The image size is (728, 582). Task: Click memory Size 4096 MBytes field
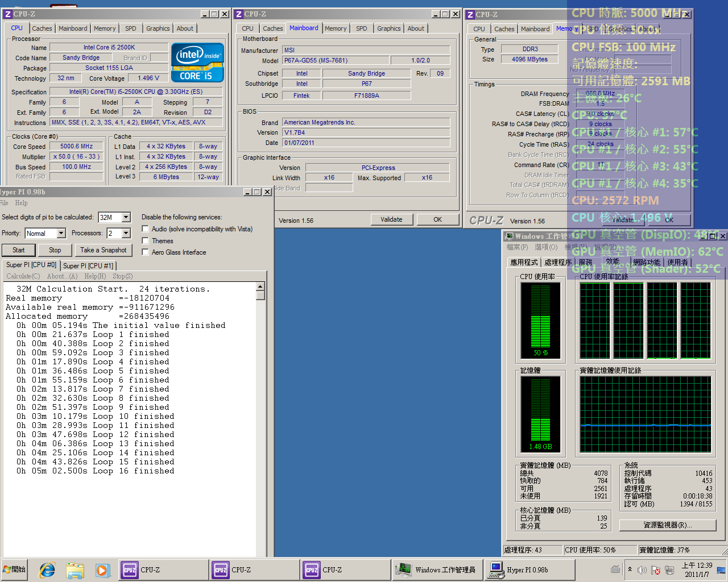pyautogui.click(x=530, y=59)
